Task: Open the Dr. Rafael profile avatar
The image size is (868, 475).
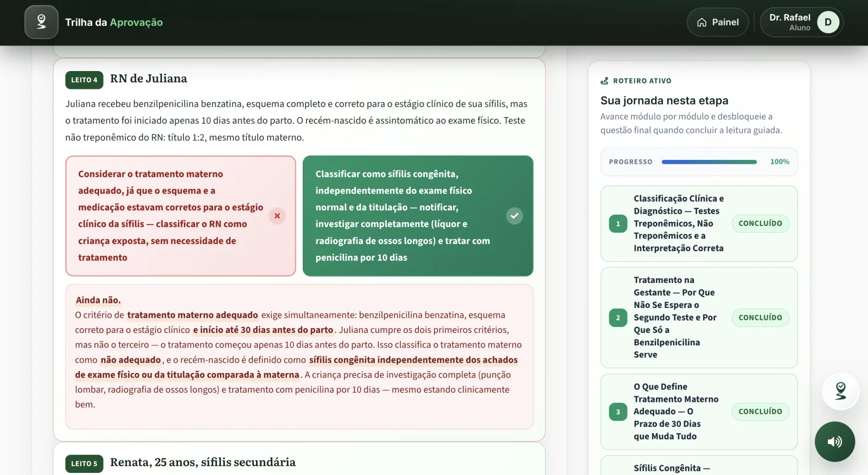Action: coord(828,22)
